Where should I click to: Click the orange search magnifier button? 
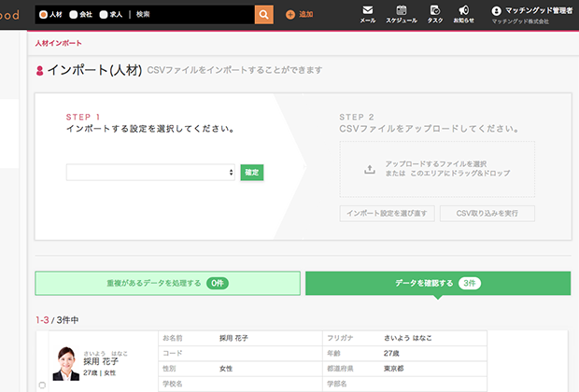click(263, 14)
